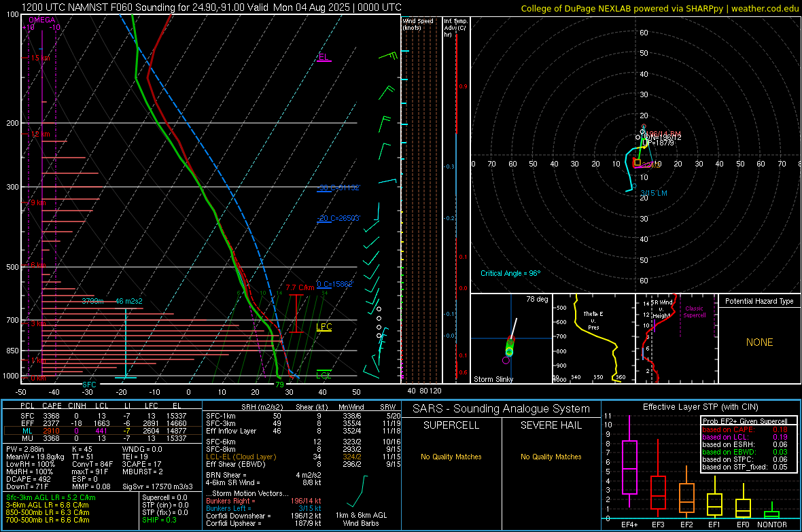This screenshot has width=802, height=532.
Task: Click the 46 m2s2 inflow SRH label
Action: 129,301
